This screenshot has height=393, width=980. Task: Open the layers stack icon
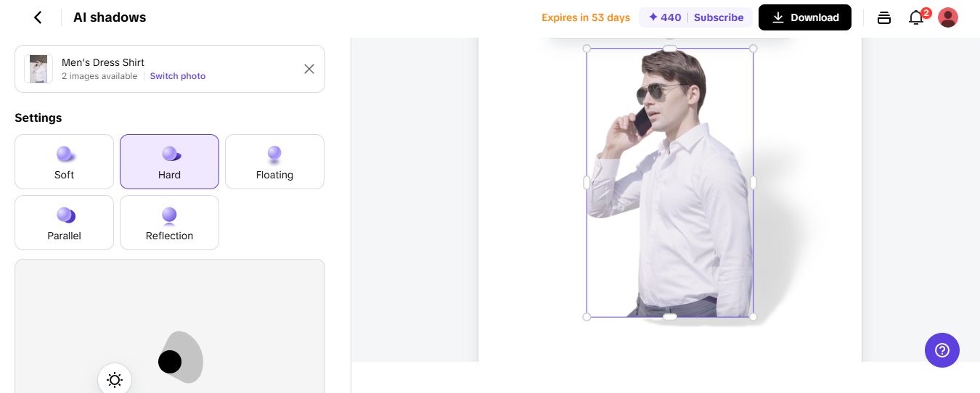click(884, 18)
